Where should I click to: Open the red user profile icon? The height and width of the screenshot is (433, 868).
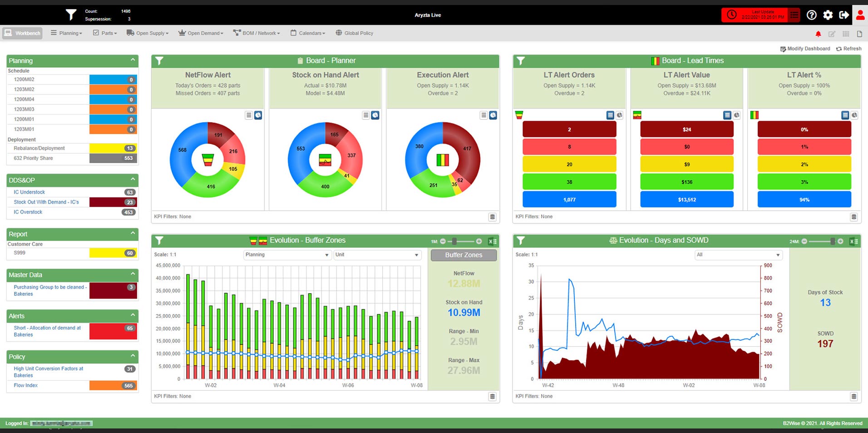pos(860,15)
